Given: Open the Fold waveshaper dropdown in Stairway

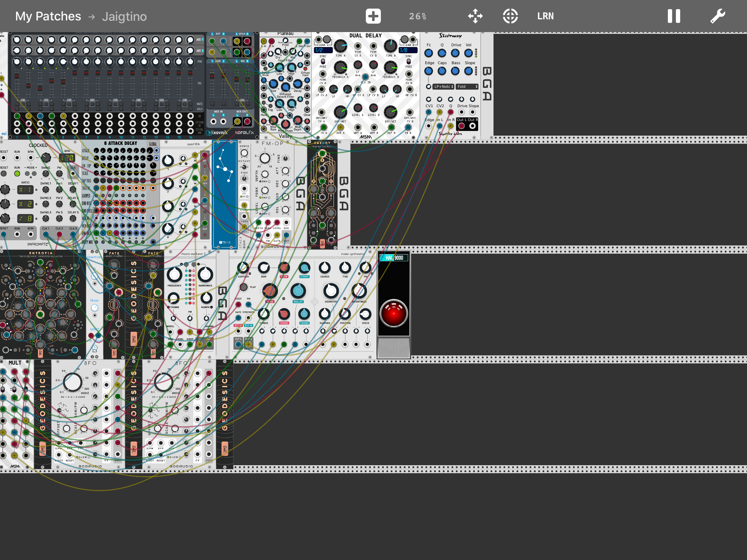Looking at the screenshot, I should coord(467,87).
